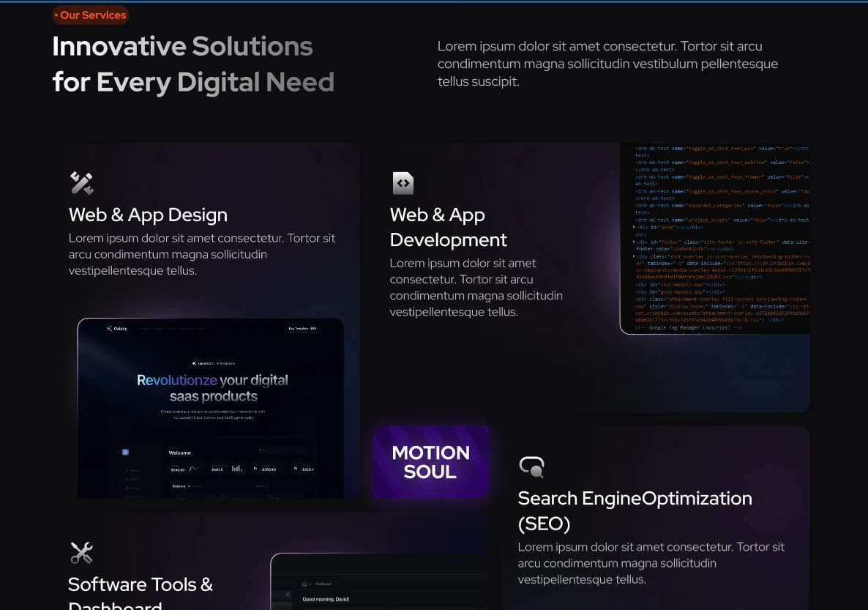The width and height of the screenshot is (868, 610).
Task: Click the sparkle icon on the Update 3.0 badge
Action: [195, 362]
